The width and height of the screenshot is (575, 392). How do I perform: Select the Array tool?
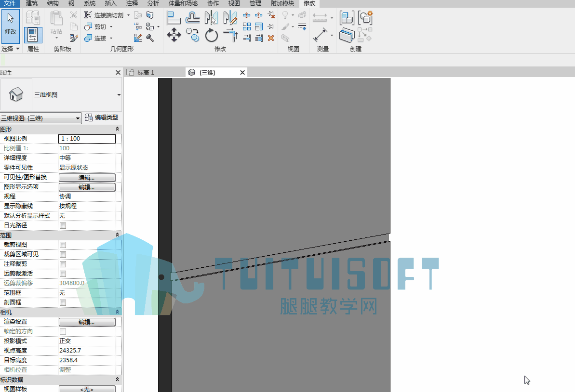pos(247,26)
